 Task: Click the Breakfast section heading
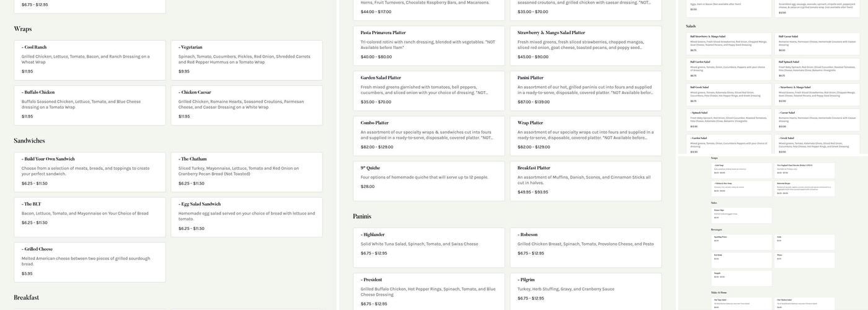[26, 298]
